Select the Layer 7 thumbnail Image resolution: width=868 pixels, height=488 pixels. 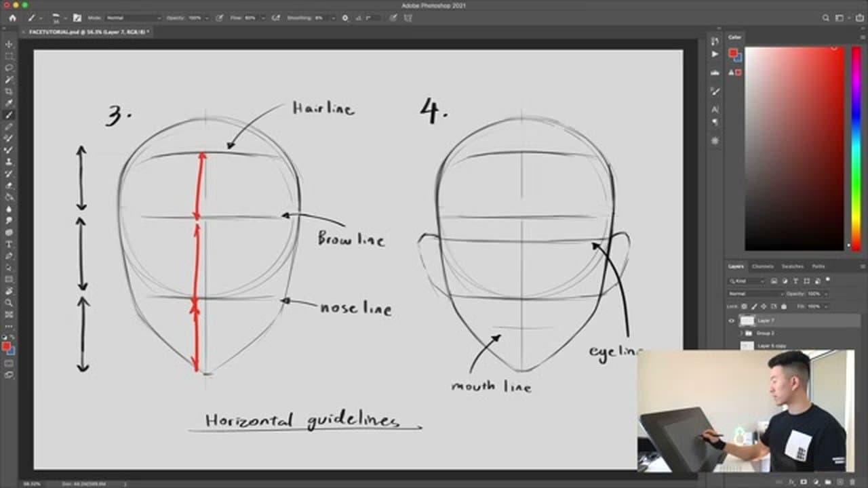point(747,321)
